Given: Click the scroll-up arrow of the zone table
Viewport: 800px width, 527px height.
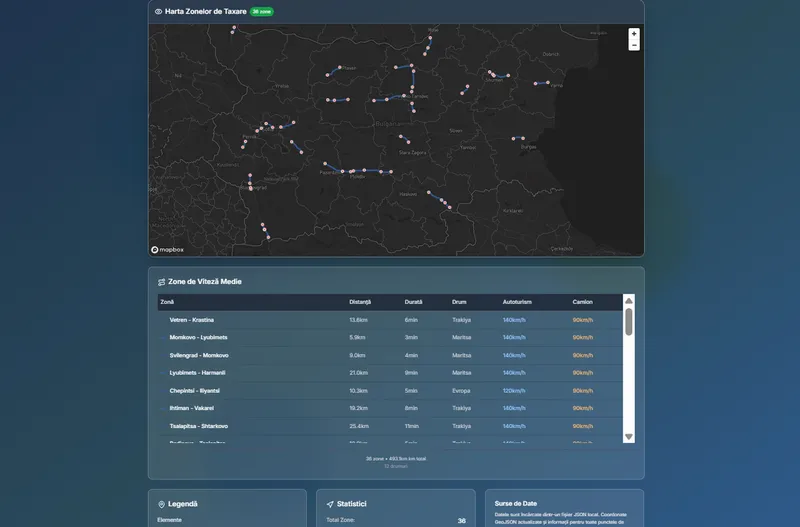Looking at the screenshot, I should [x=629, y=300].
